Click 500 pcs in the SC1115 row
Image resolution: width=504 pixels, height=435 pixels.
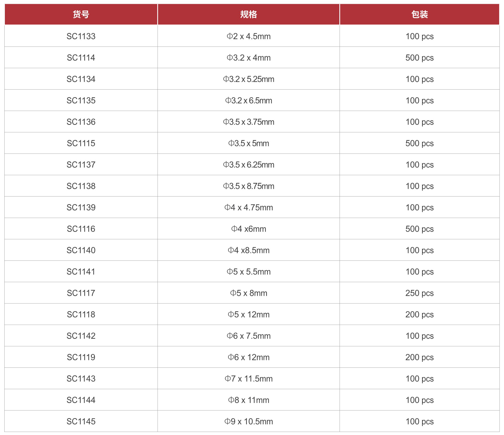[x=419, y=143]
